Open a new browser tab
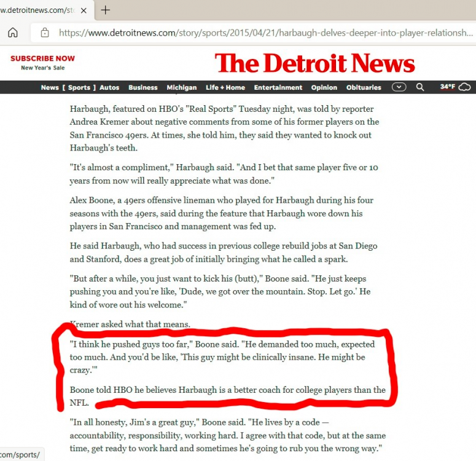 106,10
